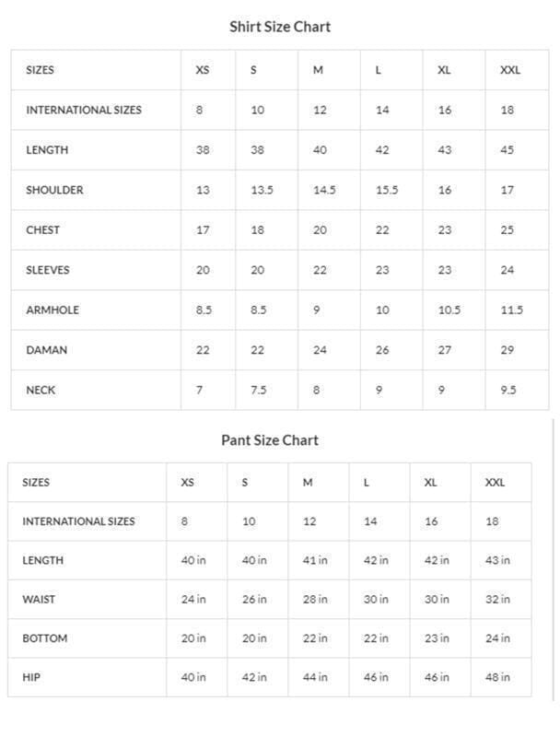560x737 pixels.
Task: Click the Pant Size Chart heading
Action: coord(270,439)
